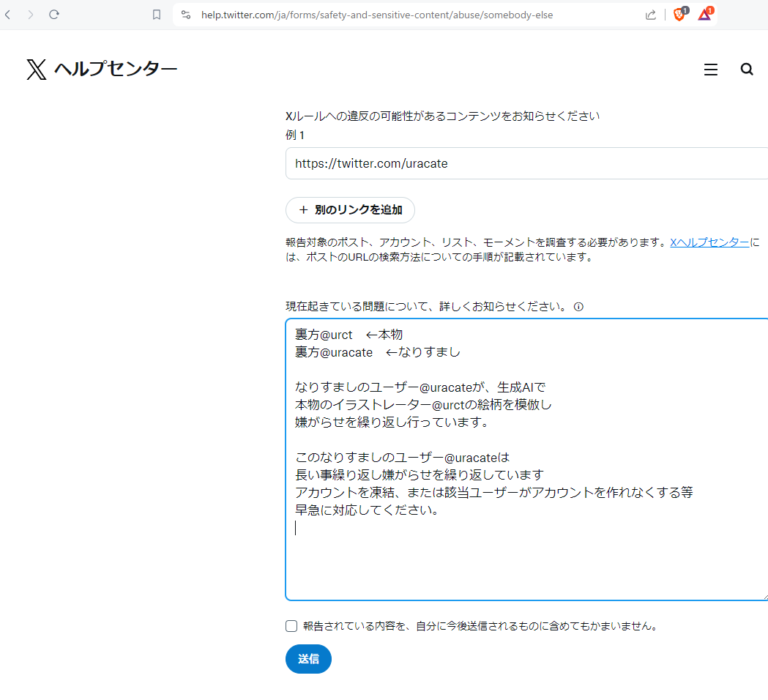Open the Xヘルプセンター hyperlink
Screen dimensions: 768x700
tap(709, 242)
